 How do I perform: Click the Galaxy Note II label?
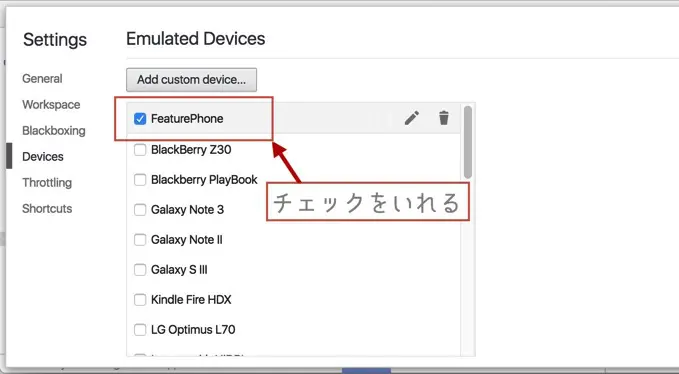(x=187, y=240)
